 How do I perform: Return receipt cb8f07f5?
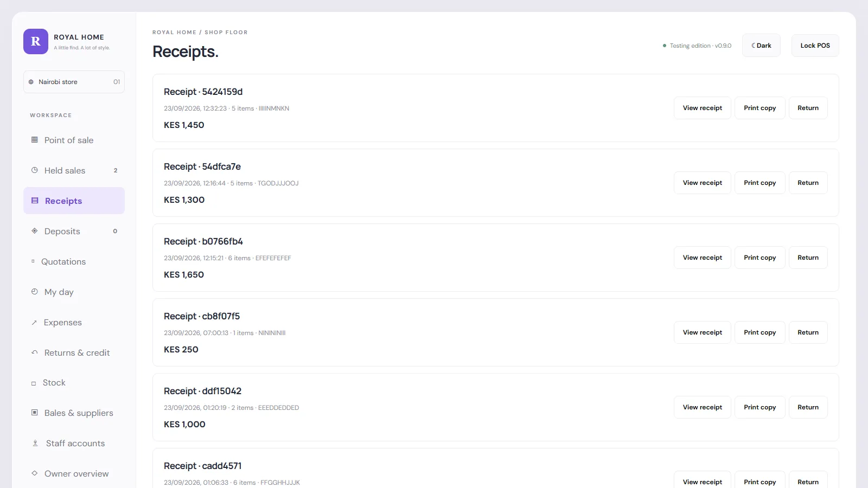pos(808,332)
